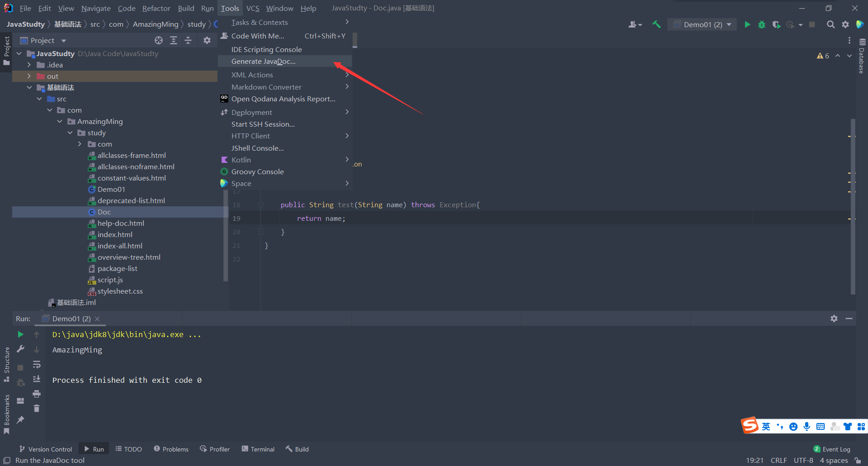Click the Refactor menu in menu bar
The width and height of the screenshot is (868, 466).
pyautogui.click(x=156, y=8)
